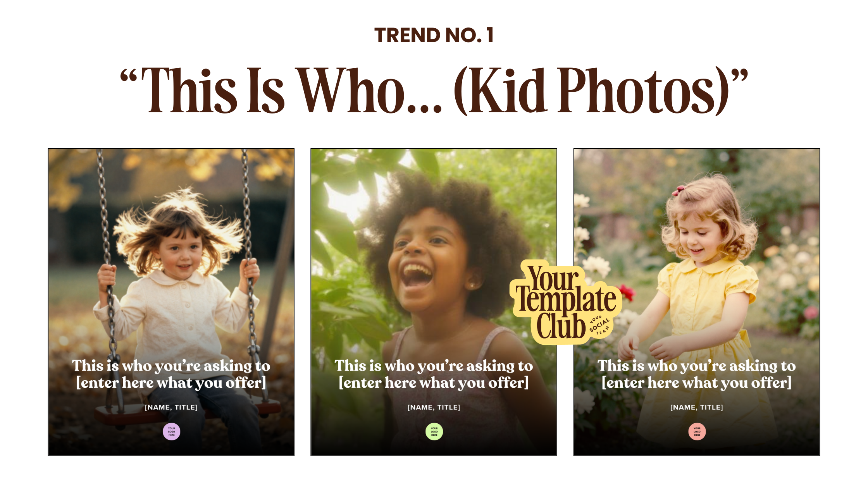Click the pink logo placeholder circle
Image resolution: width=868 pixels, height=488 pixels.
[697, 431]
